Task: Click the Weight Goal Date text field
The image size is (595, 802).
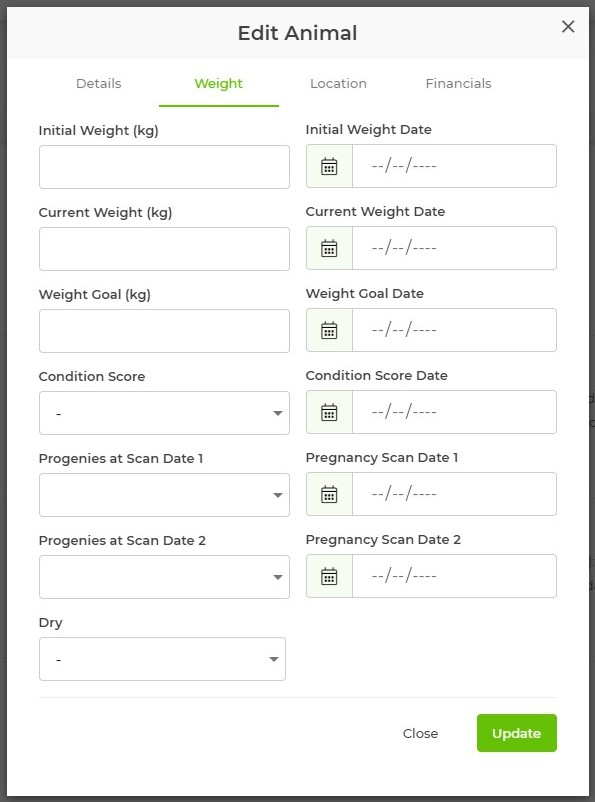Action: (454, 330)
